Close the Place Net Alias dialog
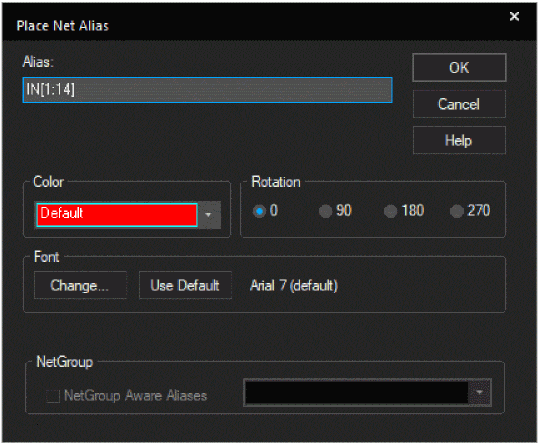Image resolution: width=538 pixels, height=443 pixels. point(514,16)
